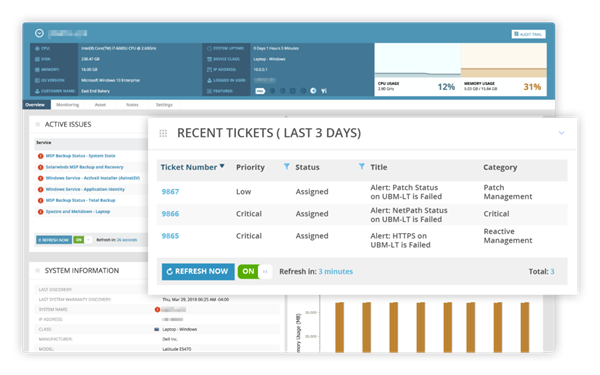Click the System Uptime clock icon

[x=209, y=49]
